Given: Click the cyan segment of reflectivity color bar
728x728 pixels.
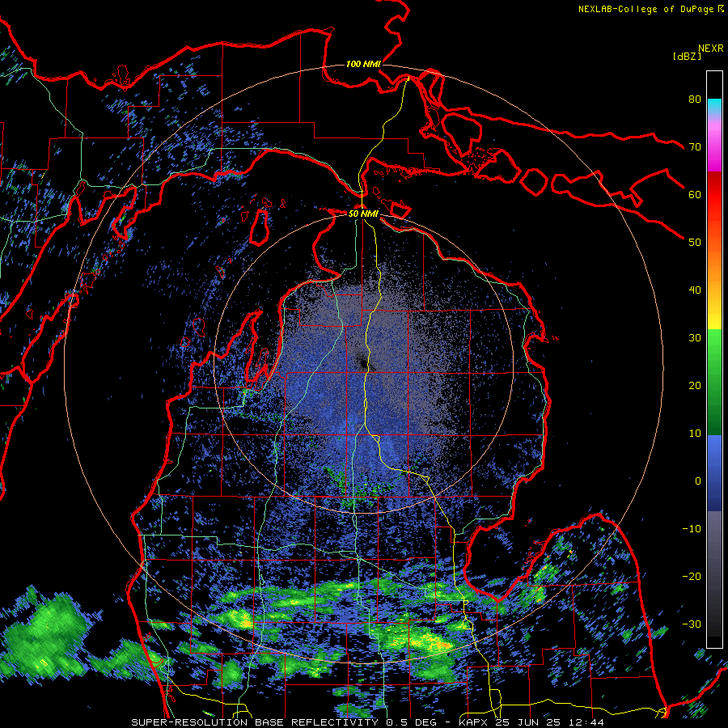Looking at the screenshot, I should pyautogui.click(x=714, y=105).
